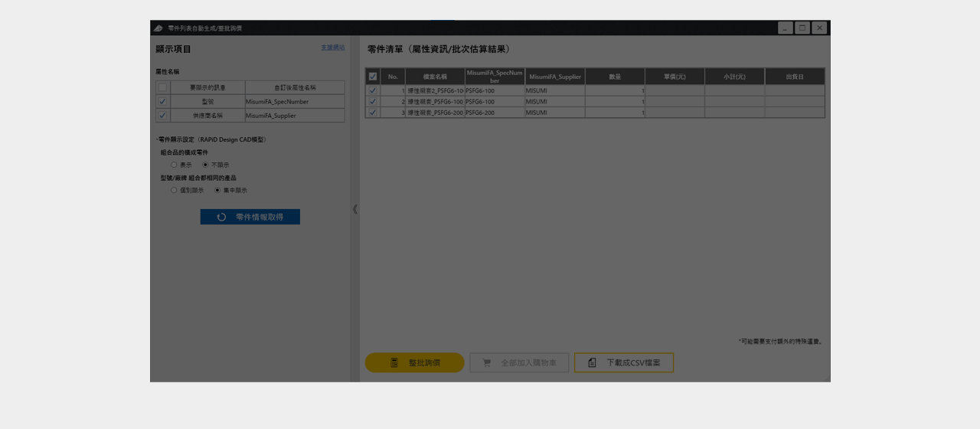Uncheck part row 3 PSFG6-200 checkbox
This screenshot has height=429, width=980.
pos(373,113)
